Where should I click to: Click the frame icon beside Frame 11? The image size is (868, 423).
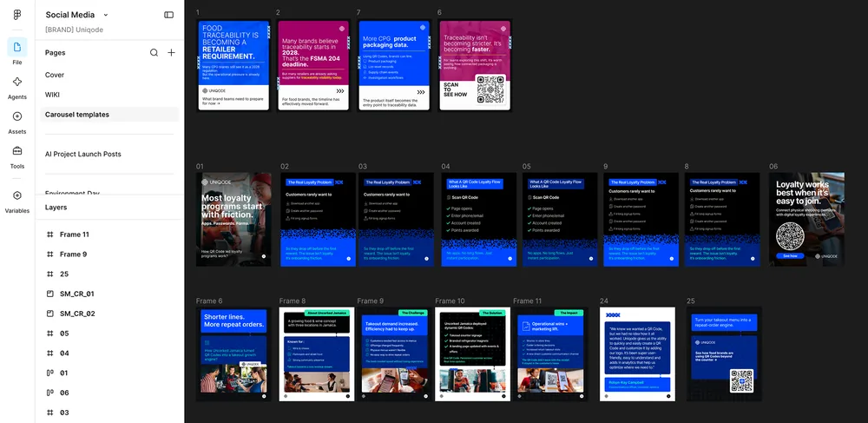tap(49, 235)
